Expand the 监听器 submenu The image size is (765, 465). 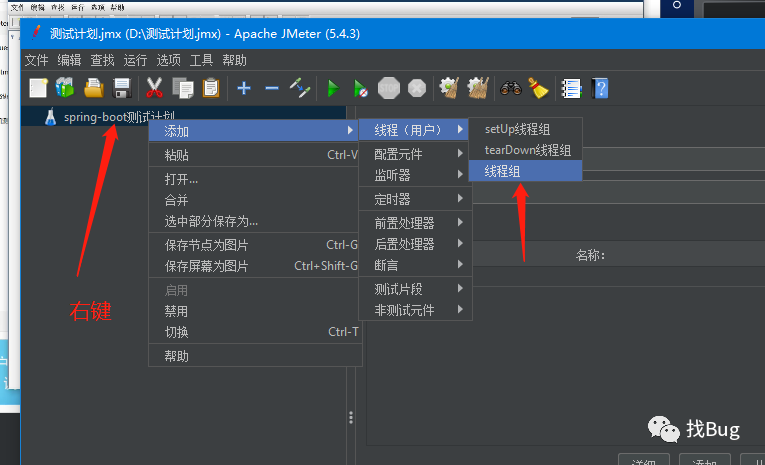tap(415, 175)
